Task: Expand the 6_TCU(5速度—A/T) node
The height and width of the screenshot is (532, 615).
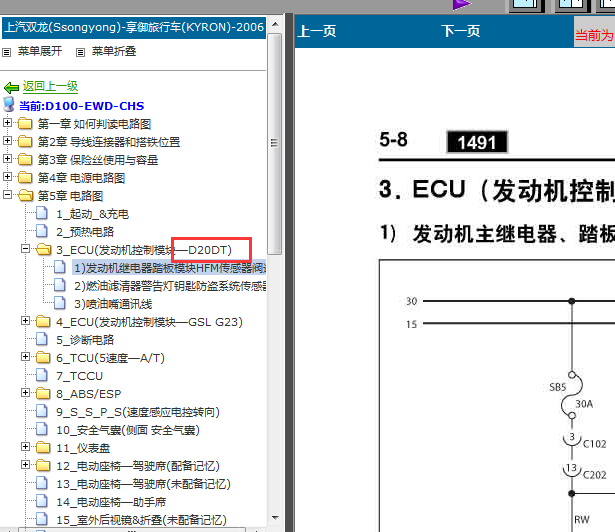Action: (x=25, y=357)
